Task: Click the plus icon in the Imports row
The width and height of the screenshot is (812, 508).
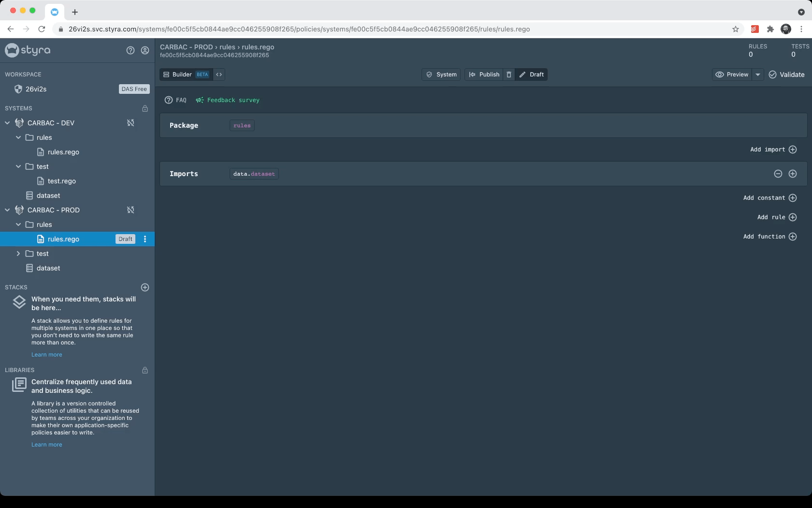Action: (x=793, y=174)
